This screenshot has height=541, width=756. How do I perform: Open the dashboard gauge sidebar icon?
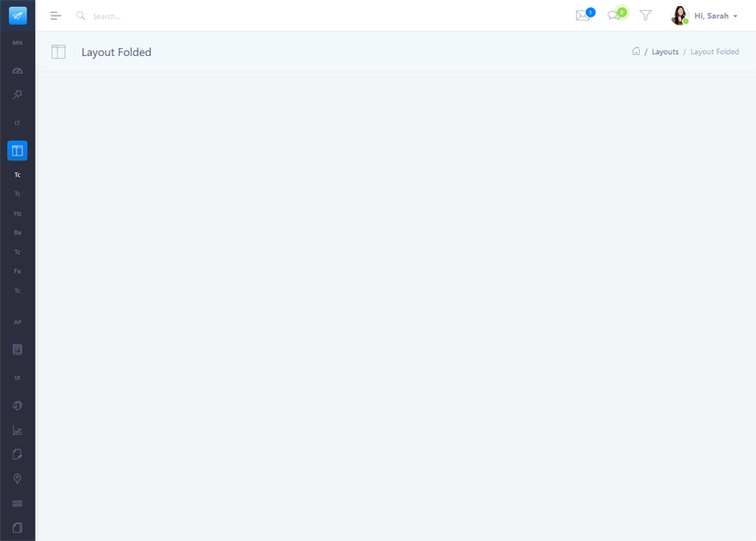(18, 71)
